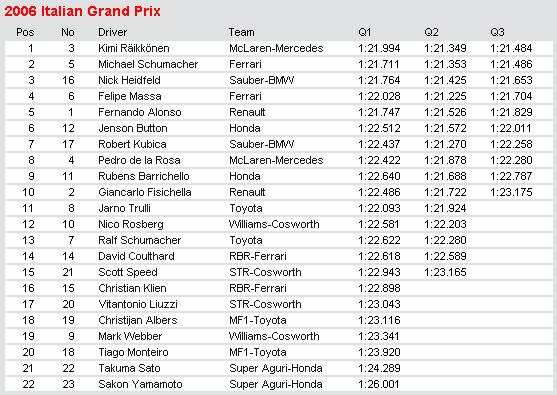Screen dimensions: 557x395
Task: Select Scott Speed's Q2 time 1:23.165
Action: pyautogui.click(x=445, y=272)
